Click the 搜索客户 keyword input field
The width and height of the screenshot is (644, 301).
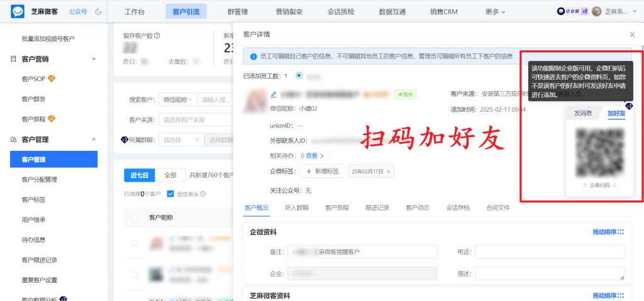[215, 100]
